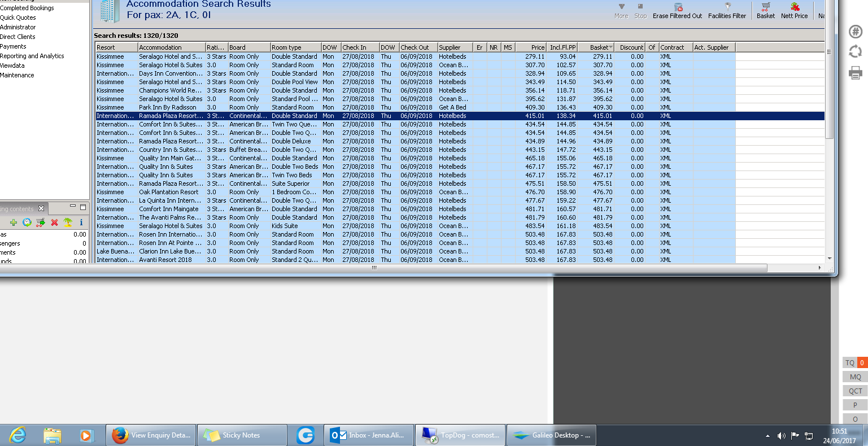Open Quick Quotes in the sidebar
This screenshot has height=446, width=868.
[x=18, y=18]
